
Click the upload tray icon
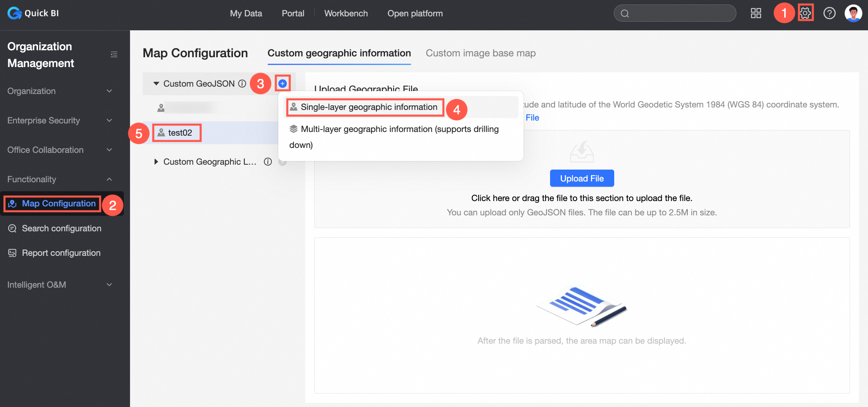[582, 152]
